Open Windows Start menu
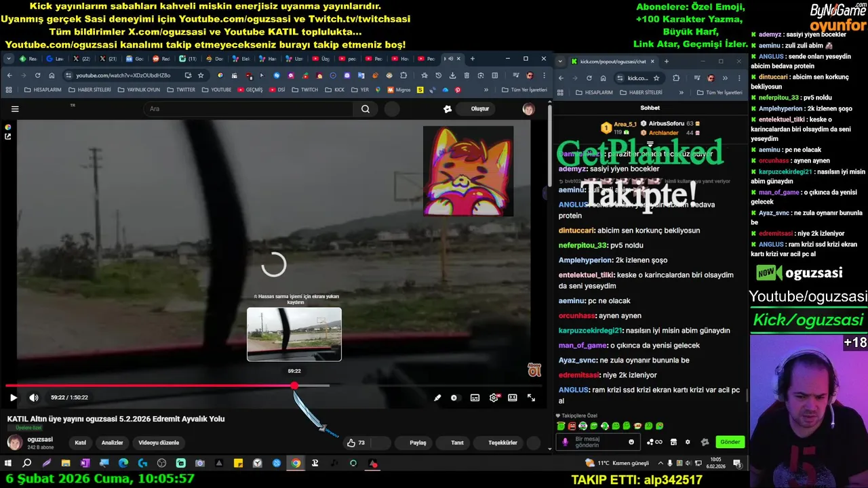This screenshot has width=868, height=488. click(x=8, y=464)
